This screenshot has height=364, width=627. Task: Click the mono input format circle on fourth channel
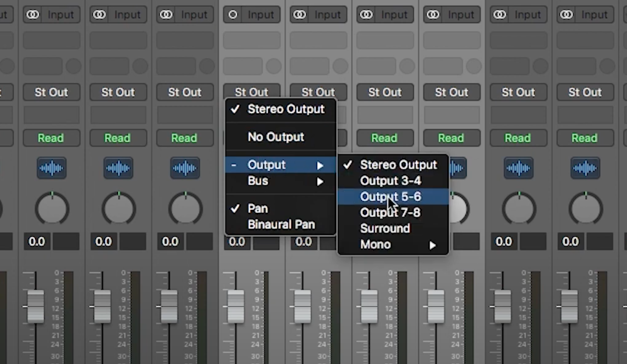click(x=233, y=14)
